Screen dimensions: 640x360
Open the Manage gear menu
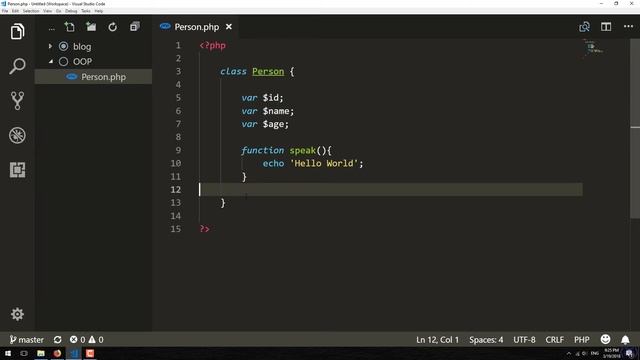(x=17, y=314)
